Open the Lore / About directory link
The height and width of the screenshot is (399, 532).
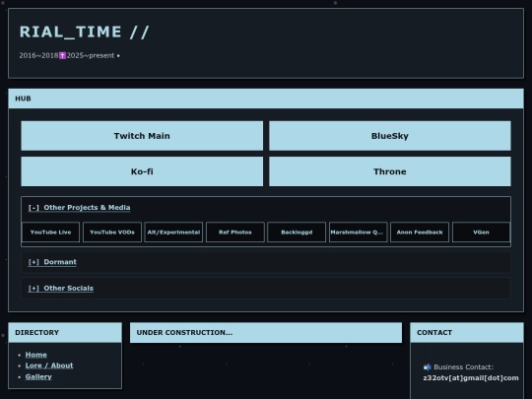(x=49, y=366)
